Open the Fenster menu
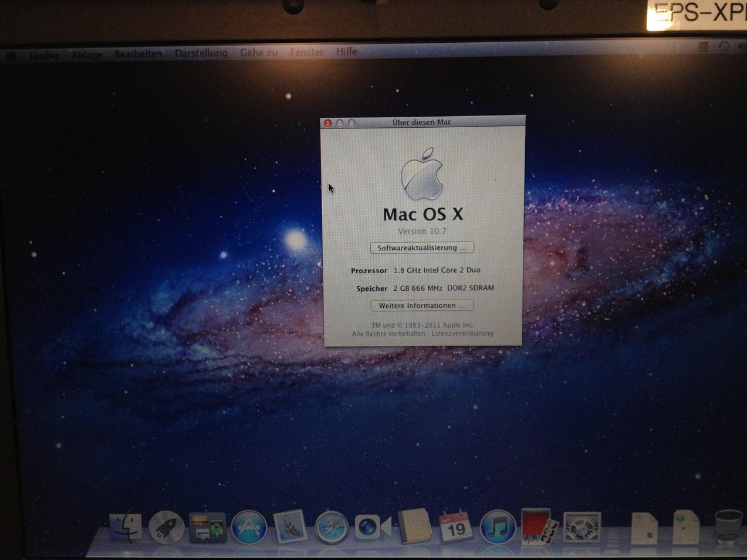Image resolution: width=747 pixels, height=560 pixels. pyautogui.click(x=306, y=52)
